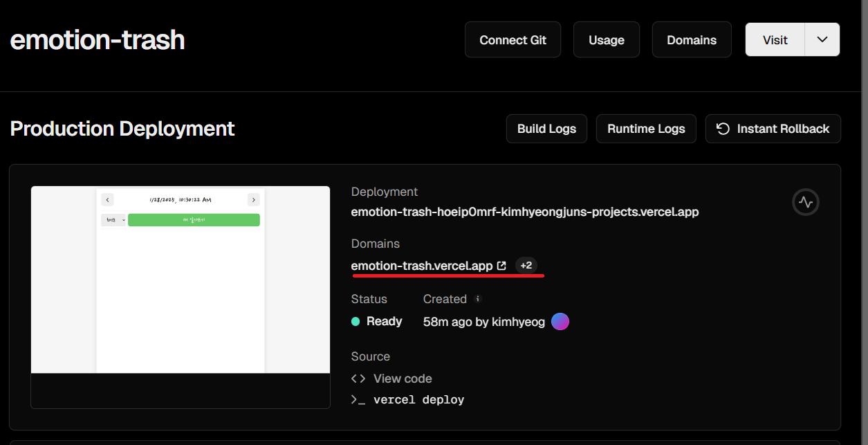Open the emotion-trash.vercel.app domain link
This screenshot has height=445, width=868.
click(x=422, y=266)
